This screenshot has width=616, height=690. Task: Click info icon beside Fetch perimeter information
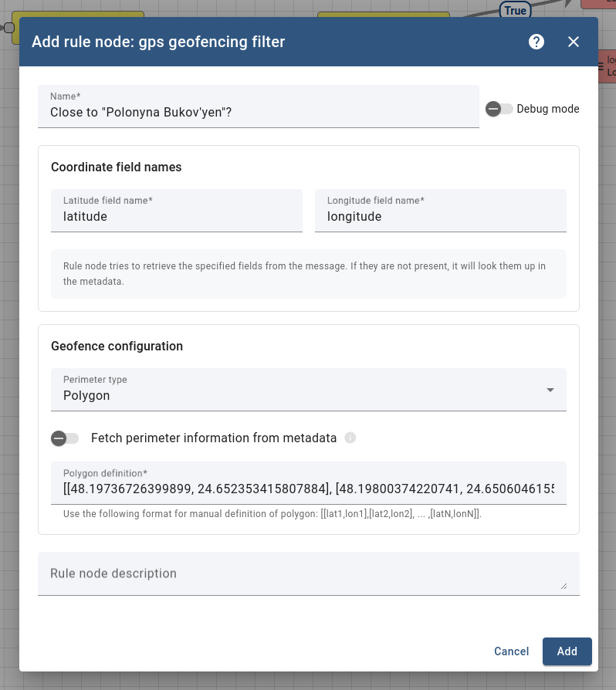pos(350,438)
